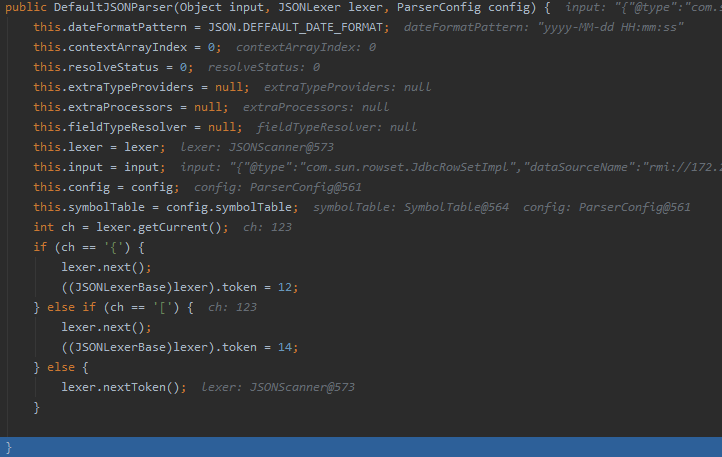The image size is (722, 457).
Task: Click the line 'this.config = config;'
Action: (106, 187)
